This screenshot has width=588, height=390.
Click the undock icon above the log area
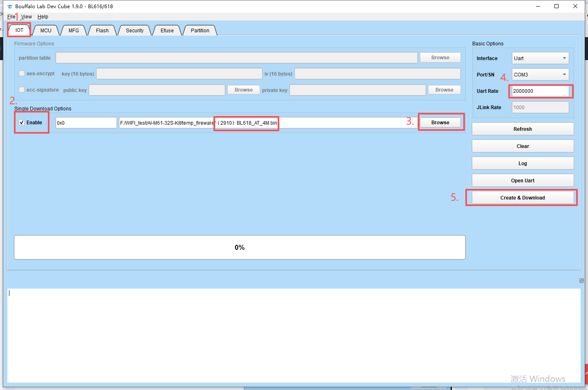(x=581, y=280)
